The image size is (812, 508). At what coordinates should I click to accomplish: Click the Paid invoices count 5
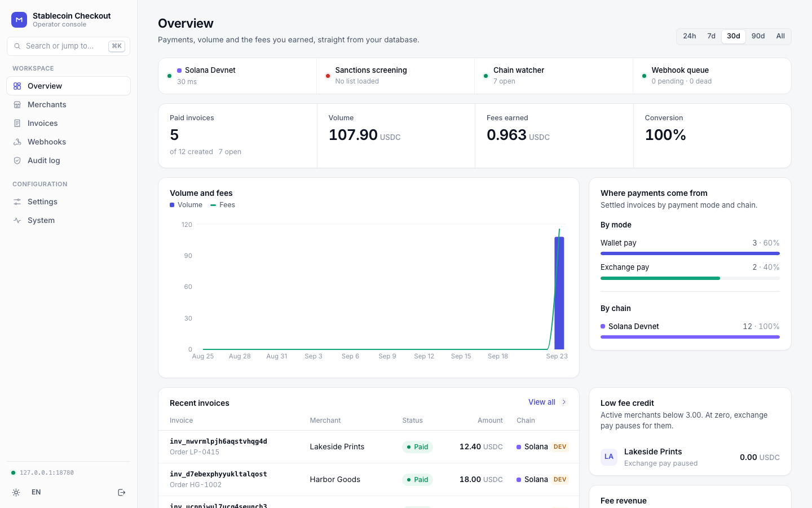(174, 135)
